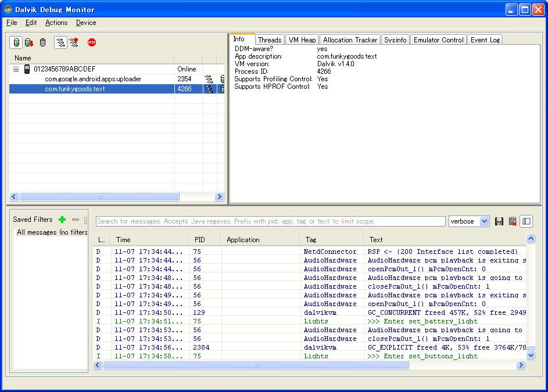Click the log horizontal scroll-right arrow

521,365
